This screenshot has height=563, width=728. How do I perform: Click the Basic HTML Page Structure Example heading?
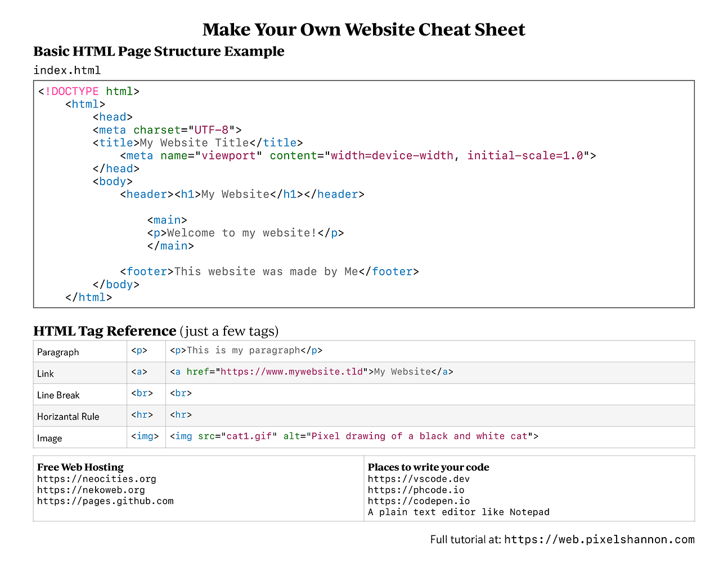coord(159,51)
